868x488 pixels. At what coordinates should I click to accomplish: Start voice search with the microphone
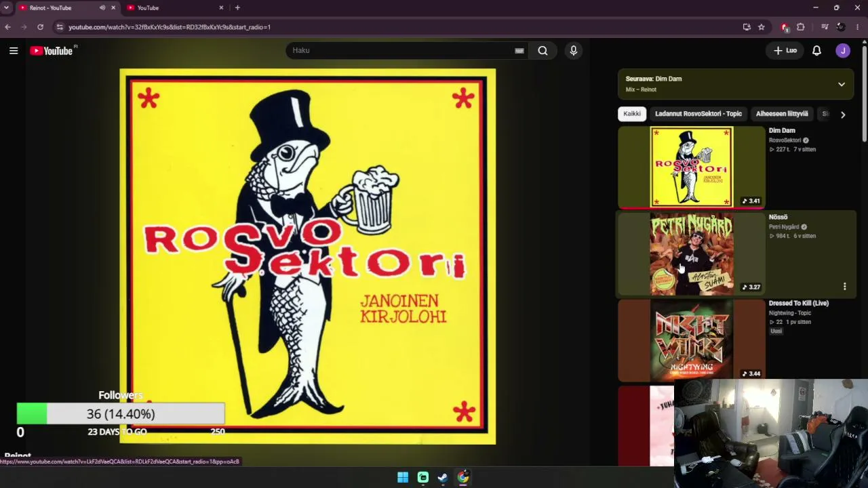[x=573, y=50]
